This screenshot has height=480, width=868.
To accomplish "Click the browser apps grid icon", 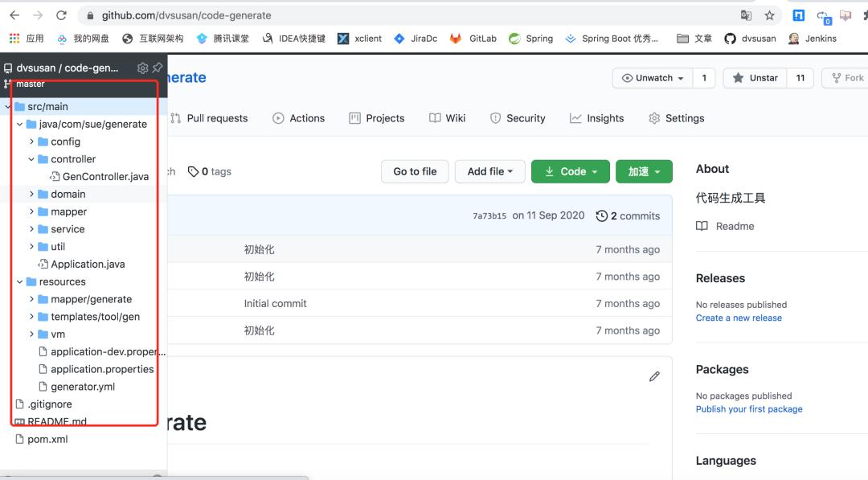I will pos(13,38).
